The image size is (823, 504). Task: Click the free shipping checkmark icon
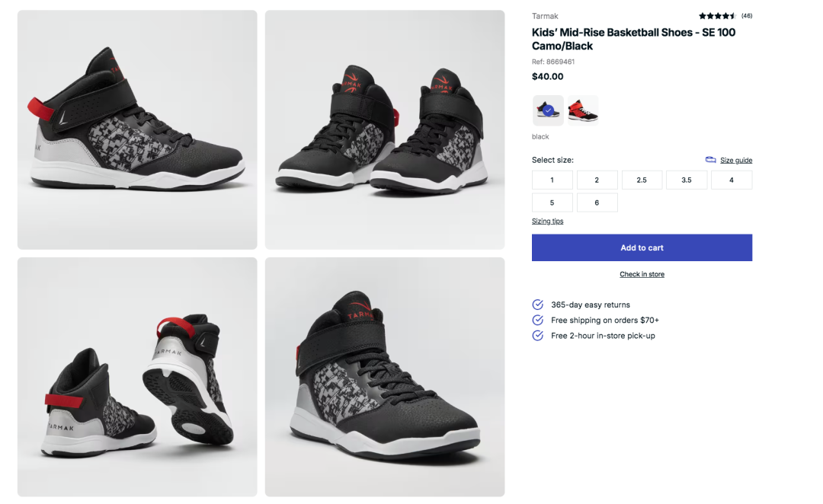(x=537, y=320)
